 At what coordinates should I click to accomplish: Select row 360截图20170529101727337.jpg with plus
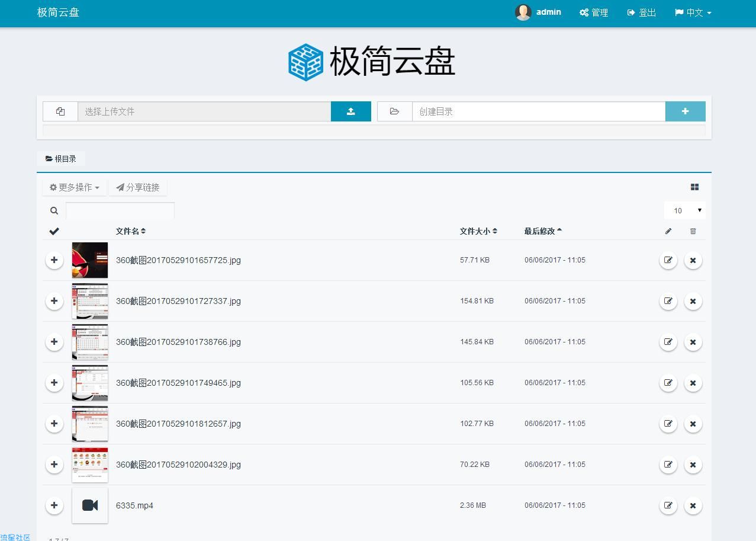[54, 301]
